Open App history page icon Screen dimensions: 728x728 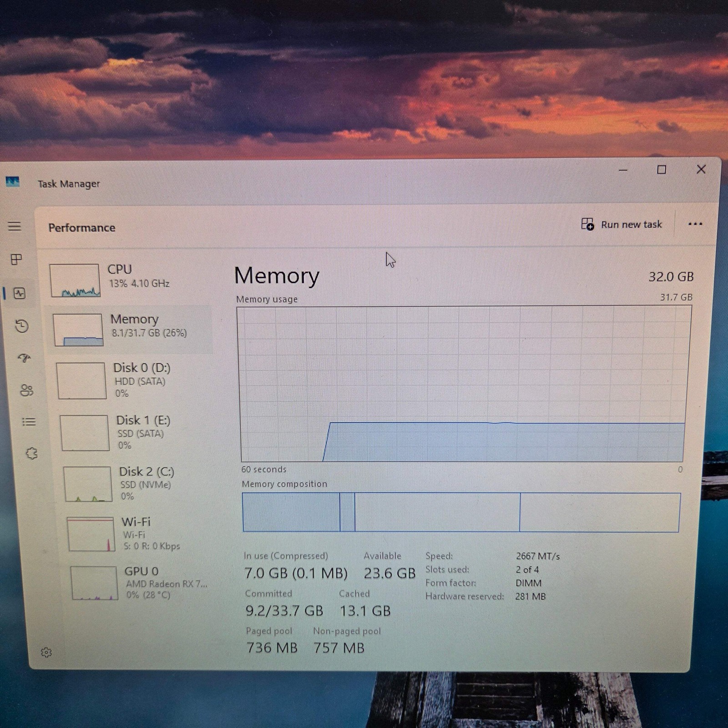[22, 326]
